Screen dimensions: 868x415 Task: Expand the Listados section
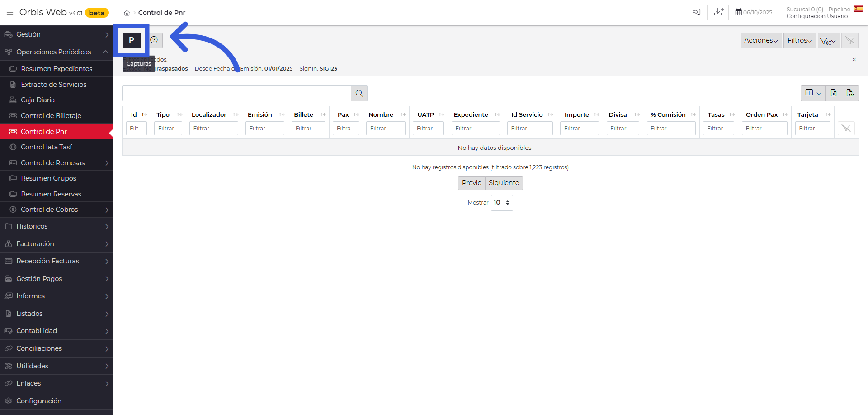point(57,314)
